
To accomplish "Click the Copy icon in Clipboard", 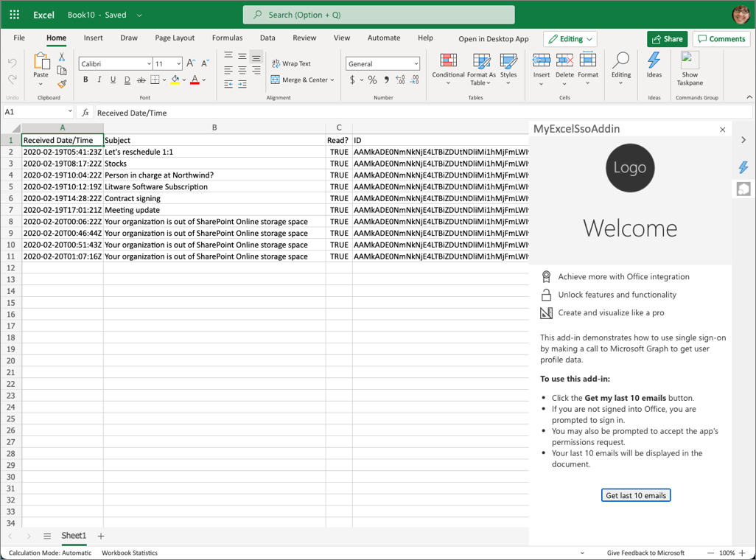I will tap(62, 71).
